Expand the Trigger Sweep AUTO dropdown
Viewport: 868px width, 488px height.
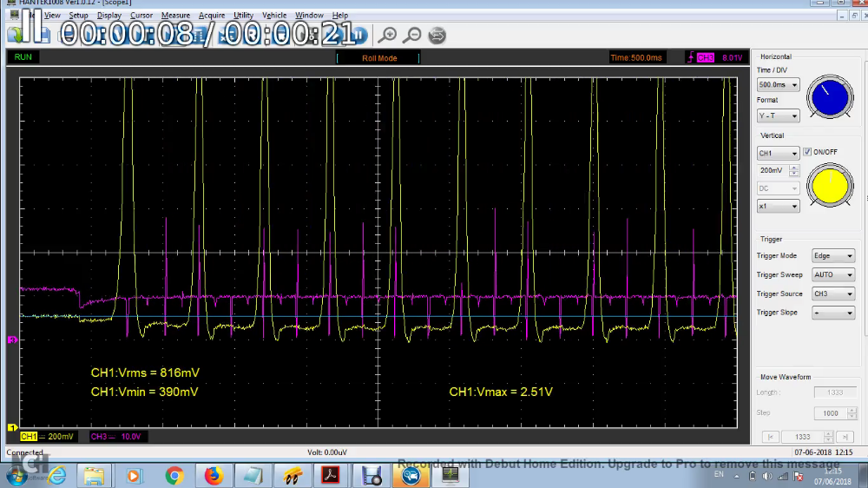pos(832,275)
